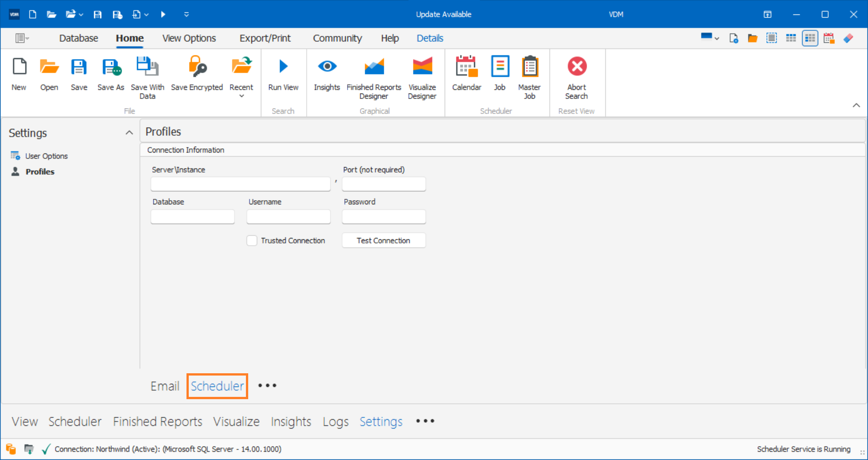Switch to the Database ribbon tab
The width and height of the screenshot is (868, 460).
pos(78,38)
